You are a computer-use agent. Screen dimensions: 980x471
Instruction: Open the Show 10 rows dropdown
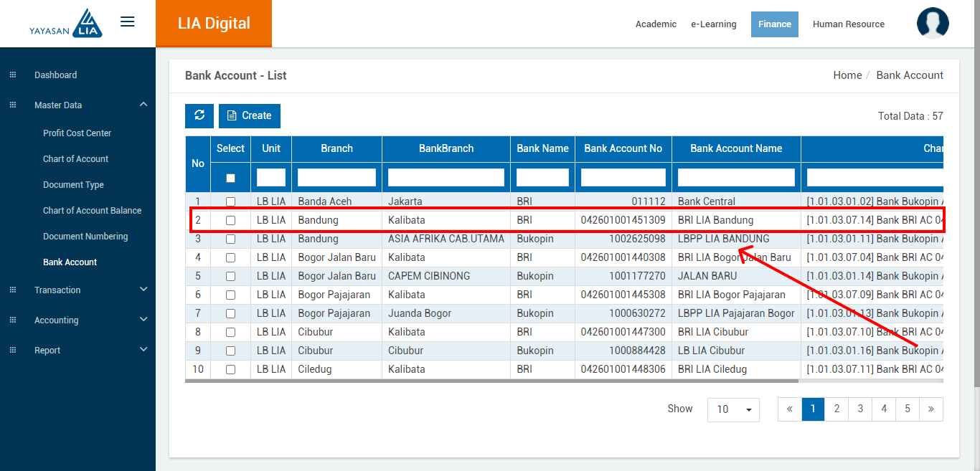[x=733, y=409]
